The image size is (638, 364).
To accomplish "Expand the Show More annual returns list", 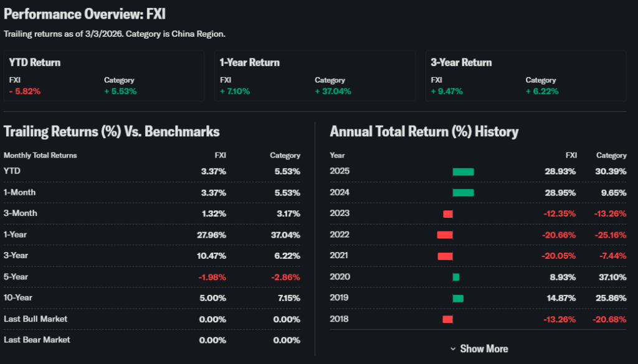I will [483, 349].
